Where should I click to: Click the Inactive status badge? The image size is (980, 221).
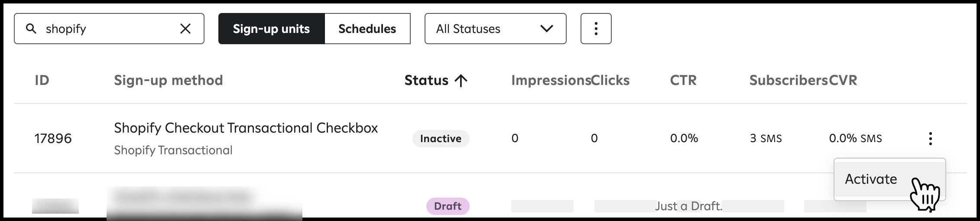[x=441, y=139]
